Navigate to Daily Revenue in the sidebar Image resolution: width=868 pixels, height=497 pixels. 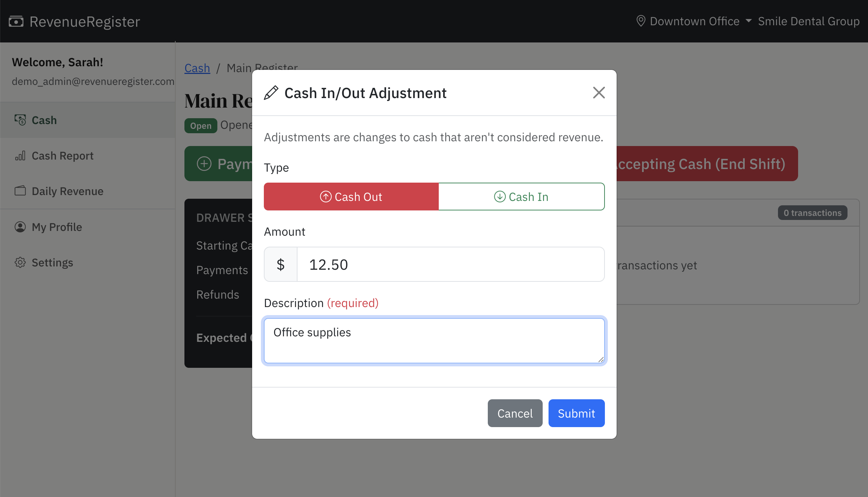(67, 191)
